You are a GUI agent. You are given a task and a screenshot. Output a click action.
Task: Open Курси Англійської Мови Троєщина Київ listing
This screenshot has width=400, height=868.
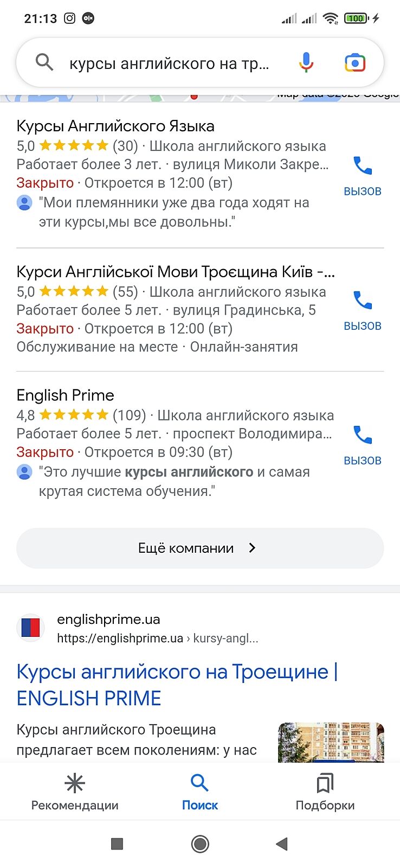pyautogui.click(x=176, y=271)
